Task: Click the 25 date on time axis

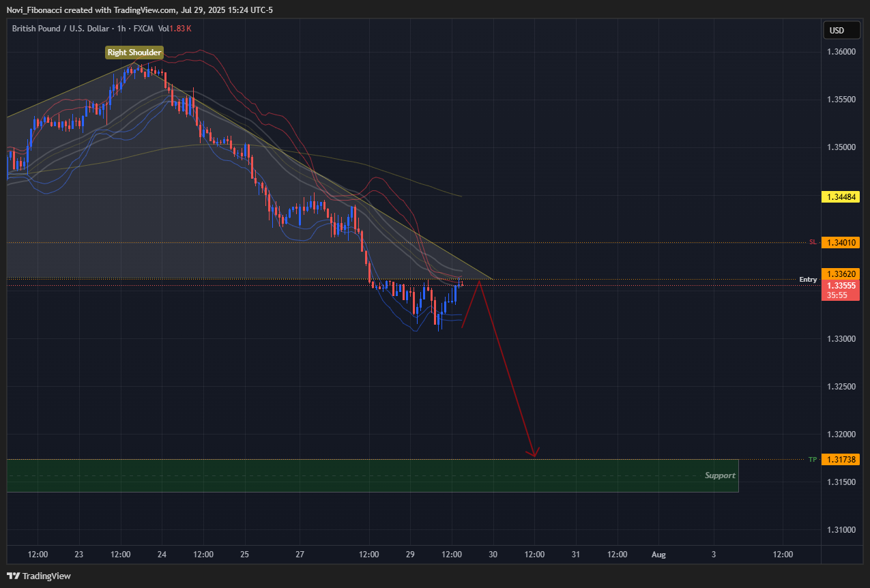Action: (244, 555)
